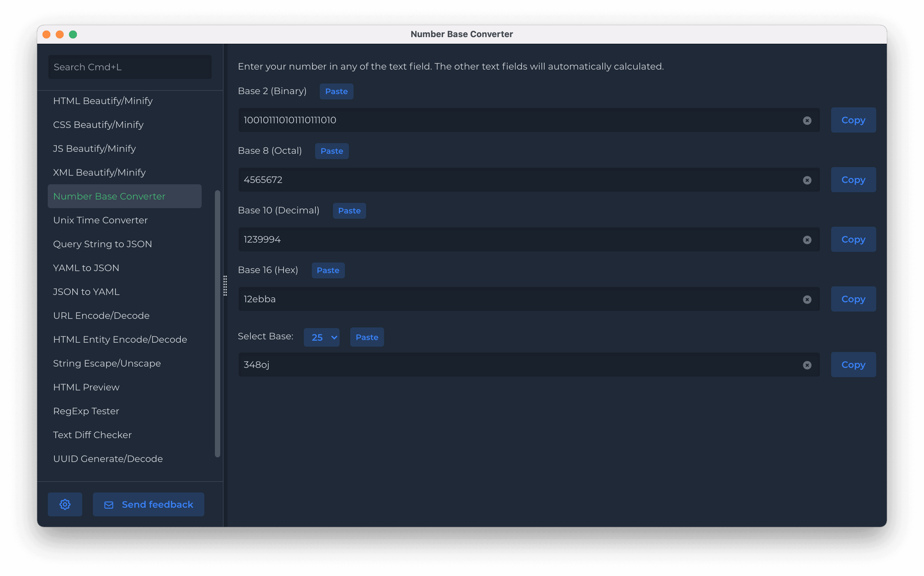Click the envelope icon in Send feedback
924x576 pixels.
109,504
